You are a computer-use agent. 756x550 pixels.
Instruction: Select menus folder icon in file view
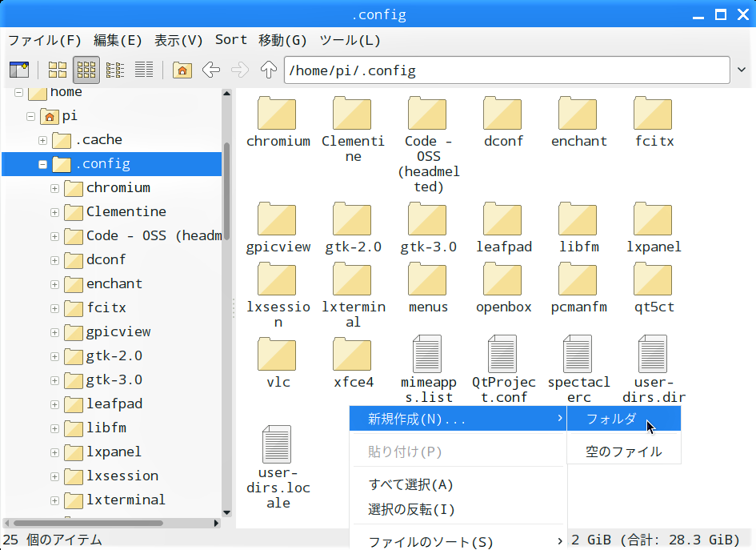point(427,279)
